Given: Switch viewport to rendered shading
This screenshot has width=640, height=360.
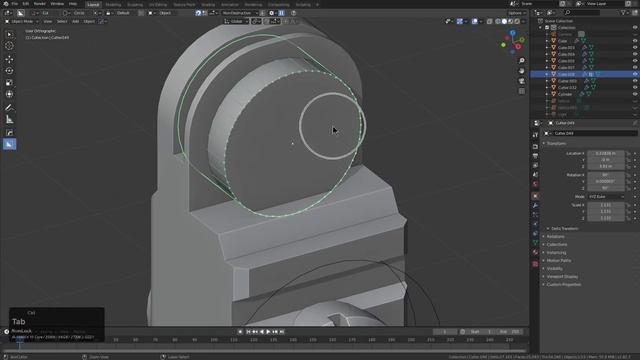Looking at the screenshot, I should (517, 21).
